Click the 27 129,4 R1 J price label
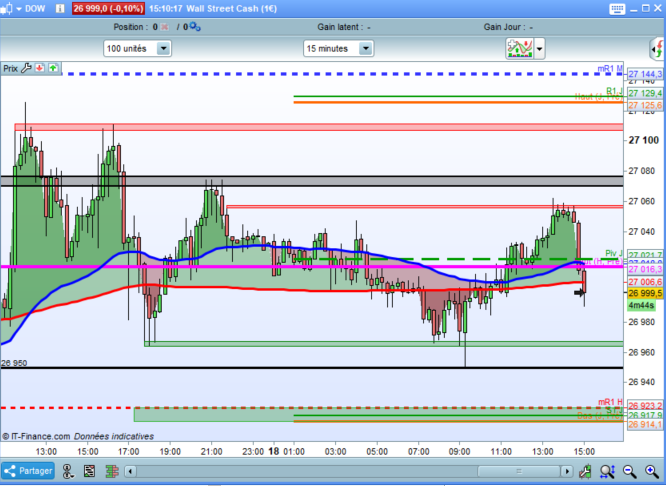The width and height of the screenshot is (666, 486). pos(645,93)
